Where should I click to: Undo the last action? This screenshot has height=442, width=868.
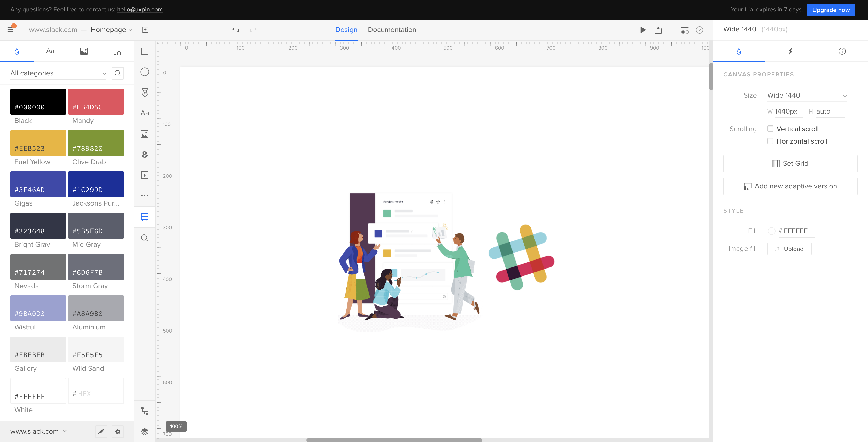(236, 30)
